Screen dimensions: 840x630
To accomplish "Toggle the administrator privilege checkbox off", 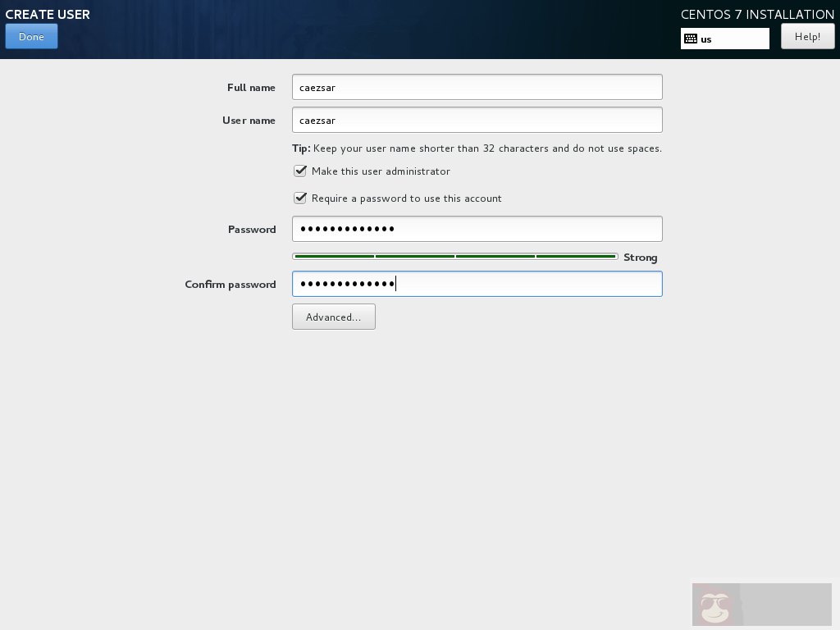I will pos(300,171).
